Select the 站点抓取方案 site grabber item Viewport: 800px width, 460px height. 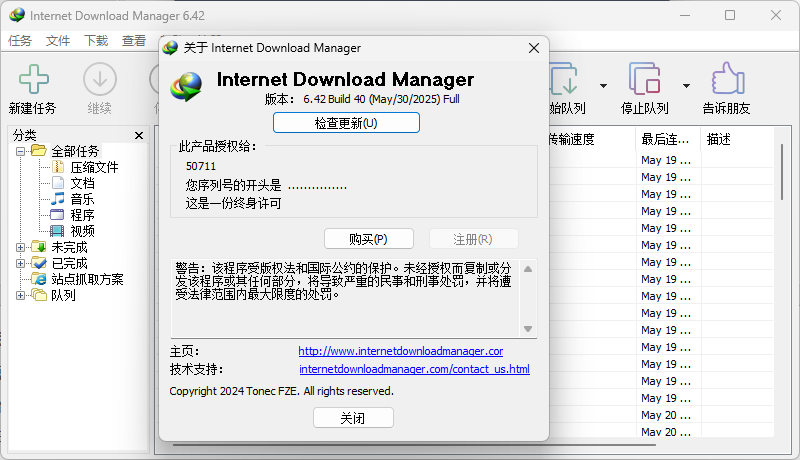coord(87,279)
